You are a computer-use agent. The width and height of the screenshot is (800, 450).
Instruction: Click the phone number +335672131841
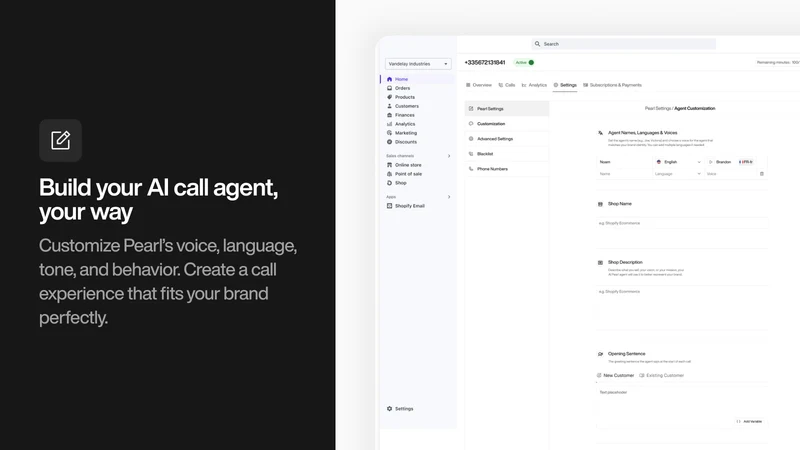(x=485, y=63)
